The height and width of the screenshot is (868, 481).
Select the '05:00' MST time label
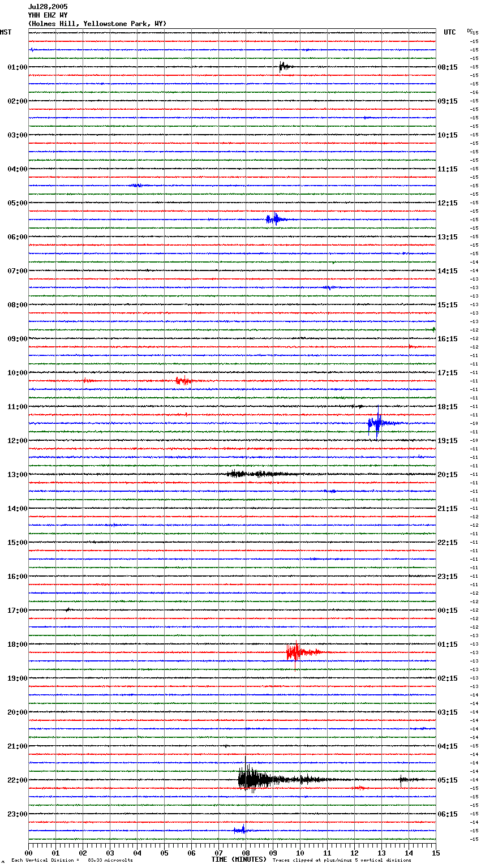(x=17, y=203)
